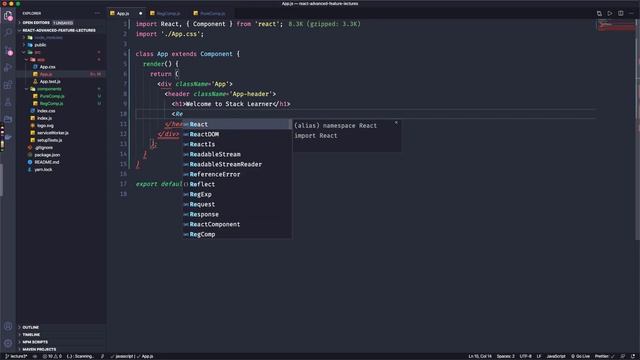Switch to the PureComp.js editor tab
Image resolution: width=640 pixels, height=360 pixels.
212,13
